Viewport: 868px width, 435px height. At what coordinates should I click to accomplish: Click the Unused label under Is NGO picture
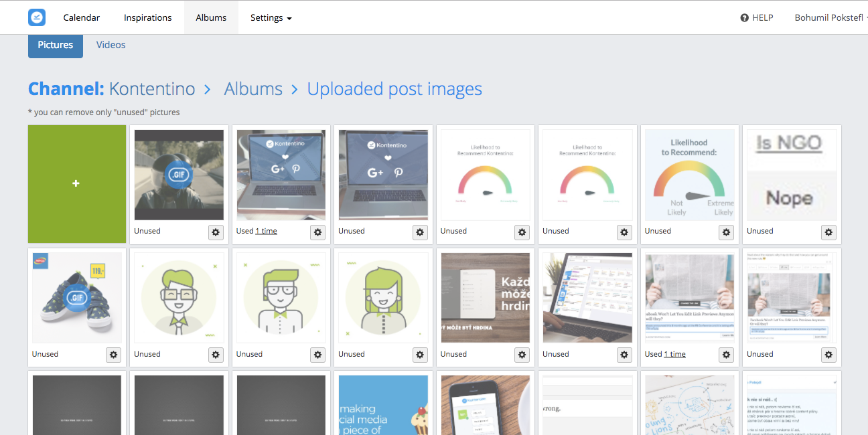pyautogui.click(x=760, y=231)
